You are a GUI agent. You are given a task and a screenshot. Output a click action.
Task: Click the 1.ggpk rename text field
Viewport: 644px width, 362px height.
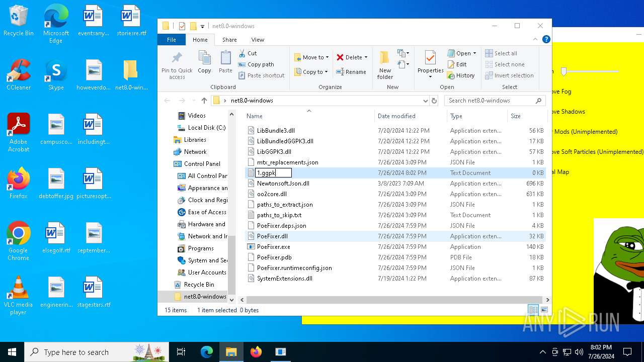(273, 173)
